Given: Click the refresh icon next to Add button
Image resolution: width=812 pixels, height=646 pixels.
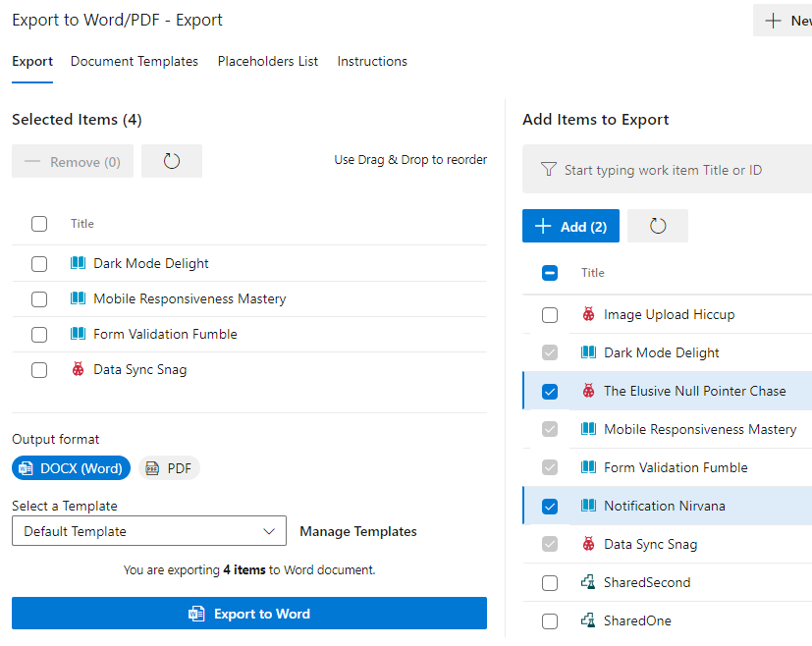Looking at the screenshot, I should click(657, 226).
